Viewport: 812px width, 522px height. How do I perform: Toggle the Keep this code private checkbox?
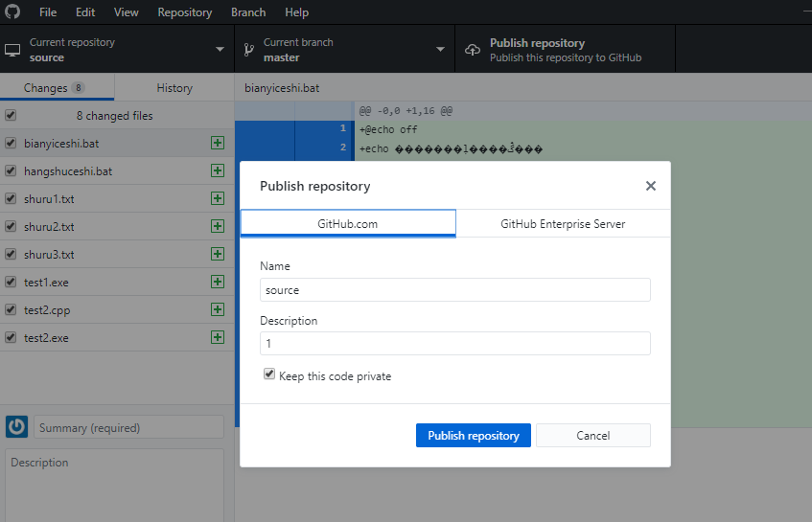(270, 375)
